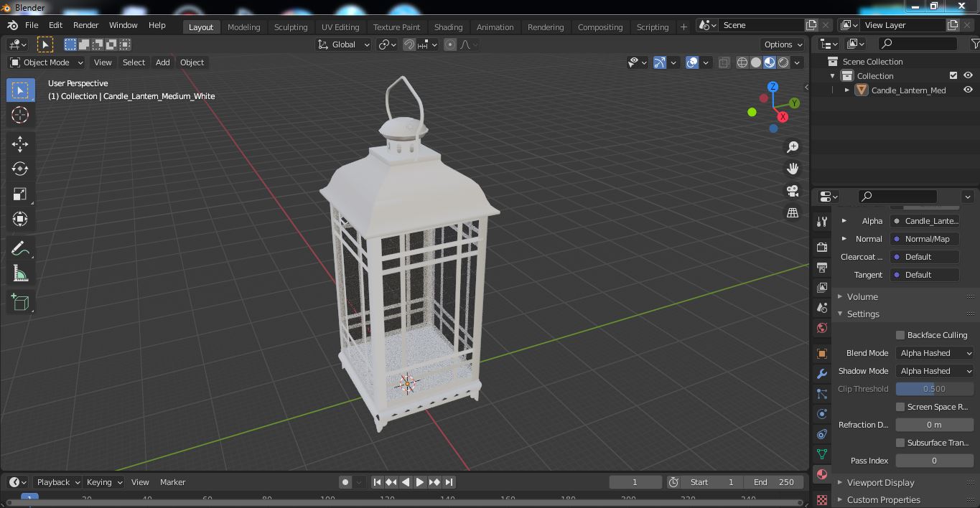Viewport: 980px width, 508px height.
Task: Choose the Move tool
Action: point(20,144)
